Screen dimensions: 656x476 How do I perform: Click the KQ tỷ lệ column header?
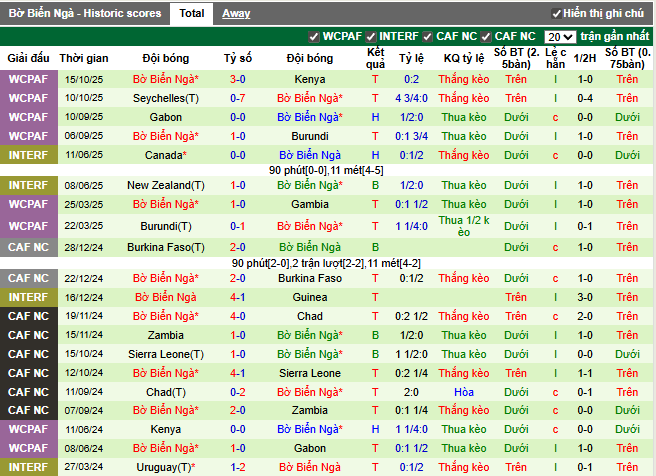point(464,58)
